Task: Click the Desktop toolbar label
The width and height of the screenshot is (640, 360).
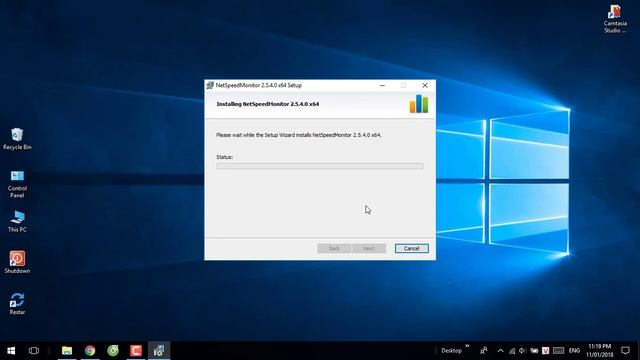Action: coord(451,351)
